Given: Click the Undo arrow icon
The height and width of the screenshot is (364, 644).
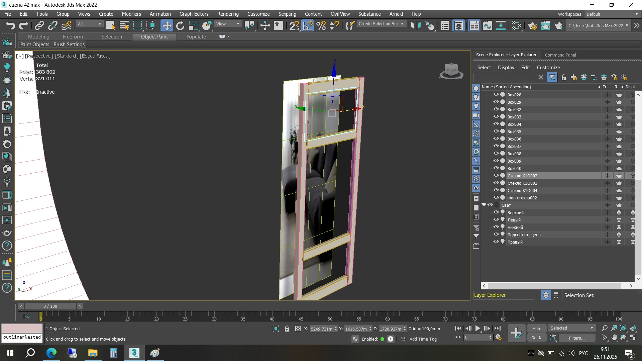Looking at the screenshot, I should [x=10, y=26].
